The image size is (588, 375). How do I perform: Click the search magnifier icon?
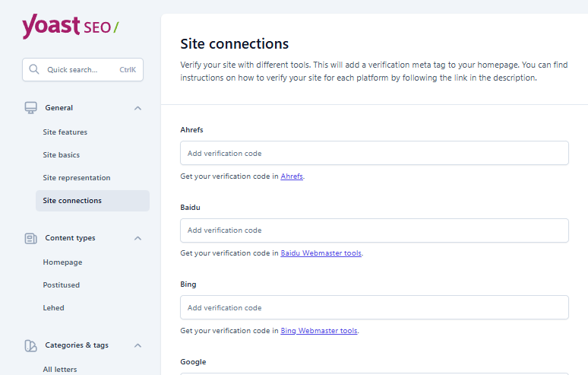click(34, 69)
